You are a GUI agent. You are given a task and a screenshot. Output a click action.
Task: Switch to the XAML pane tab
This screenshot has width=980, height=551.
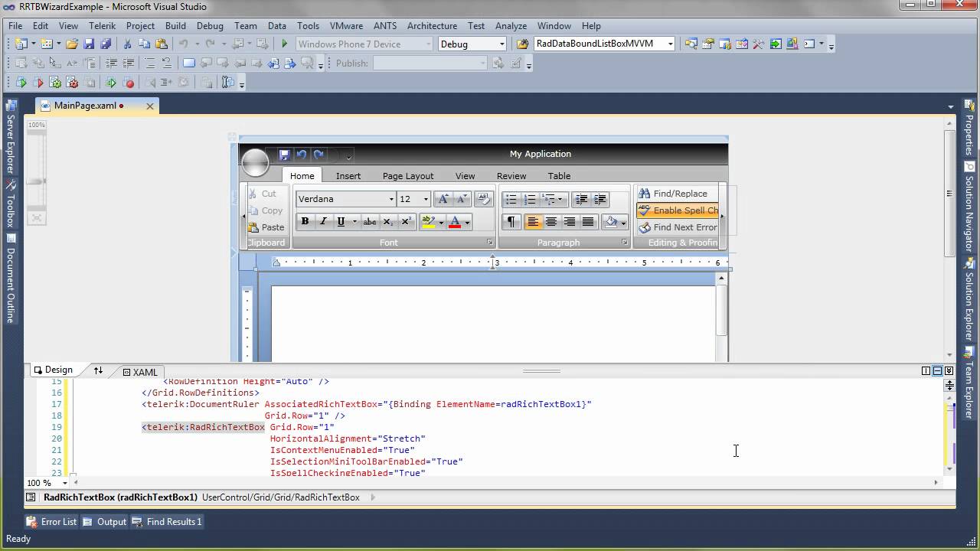(139, 373)
